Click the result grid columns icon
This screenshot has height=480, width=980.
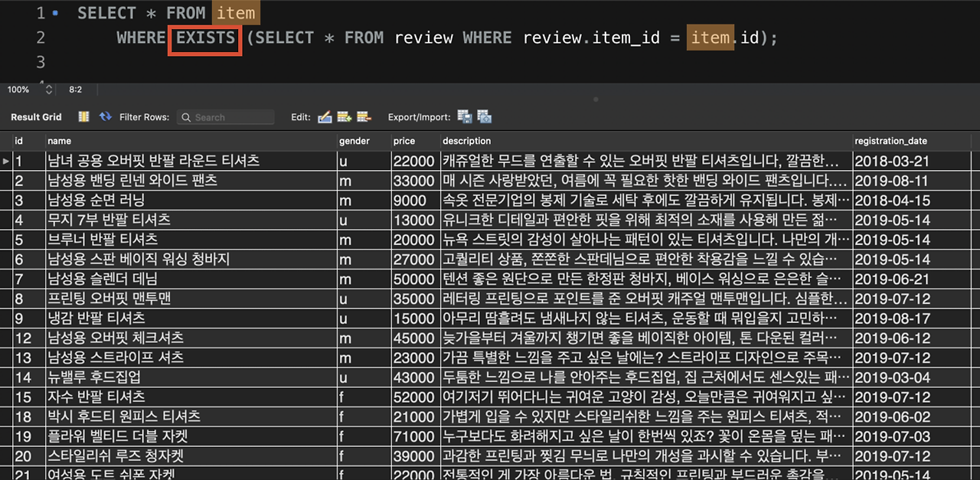(x=84, y=116)
